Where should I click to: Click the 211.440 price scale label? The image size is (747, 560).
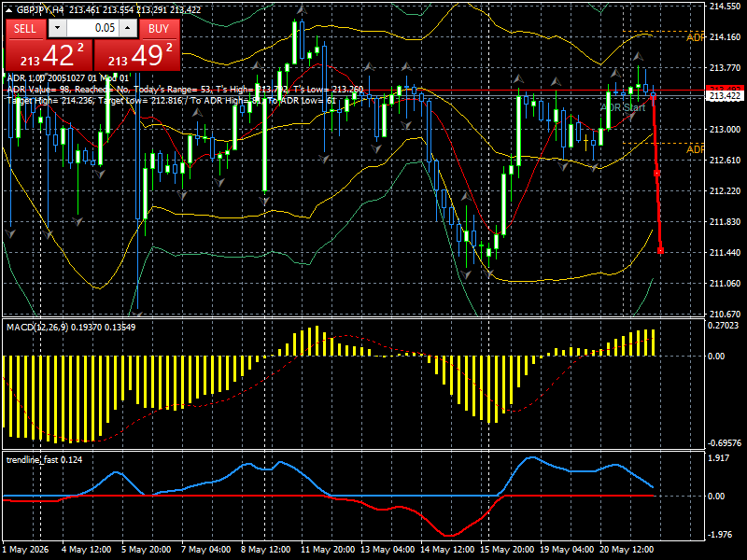point(725,252)
